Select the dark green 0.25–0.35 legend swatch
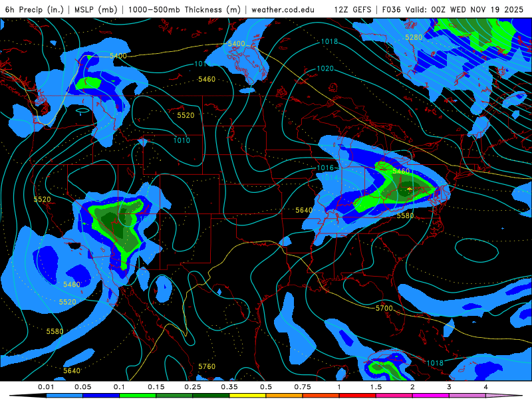Viewport: 532px width, 399px height. click(211, 396)
